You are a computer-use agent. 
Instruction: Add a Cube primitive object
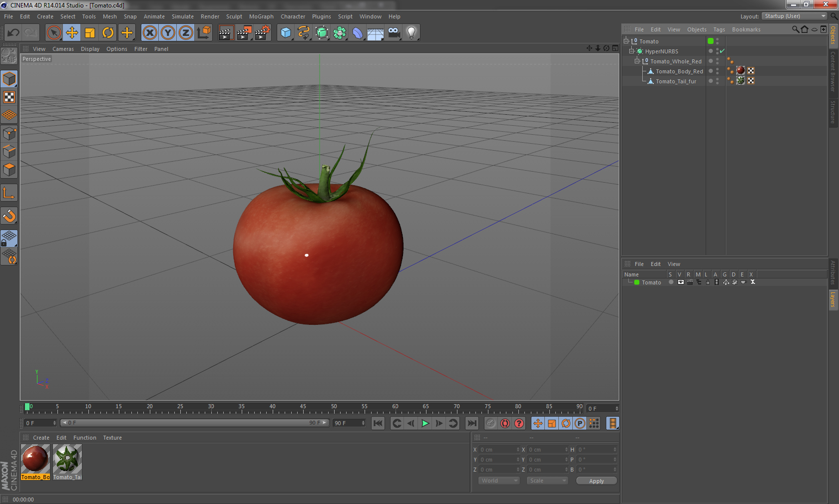click(x=286, y=33)
